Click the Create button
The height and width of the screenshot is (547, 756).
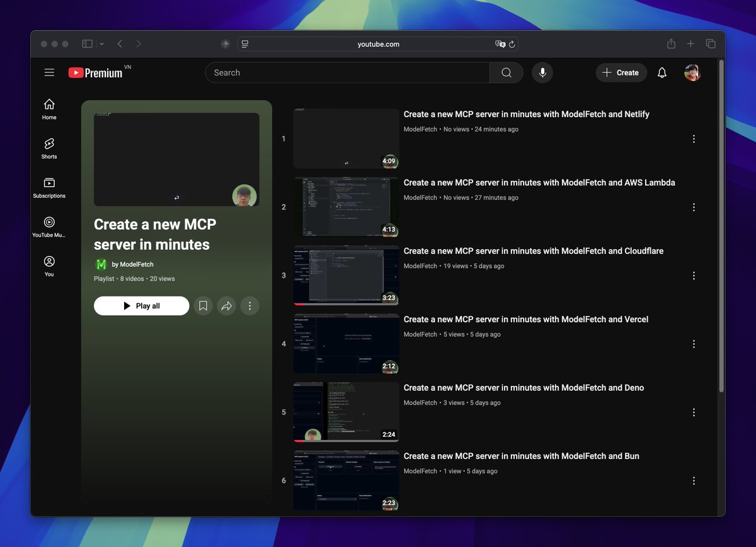click(621, 72)
